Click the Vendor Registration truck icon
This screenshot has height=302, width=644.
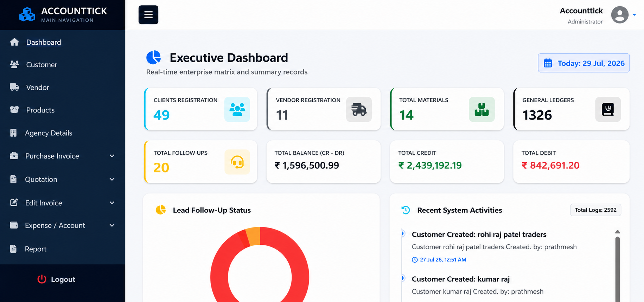point(359,109)
